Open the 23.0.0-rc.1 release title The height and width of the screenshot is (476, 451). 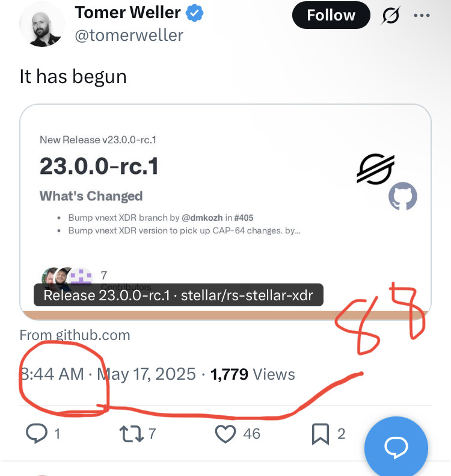99,166
